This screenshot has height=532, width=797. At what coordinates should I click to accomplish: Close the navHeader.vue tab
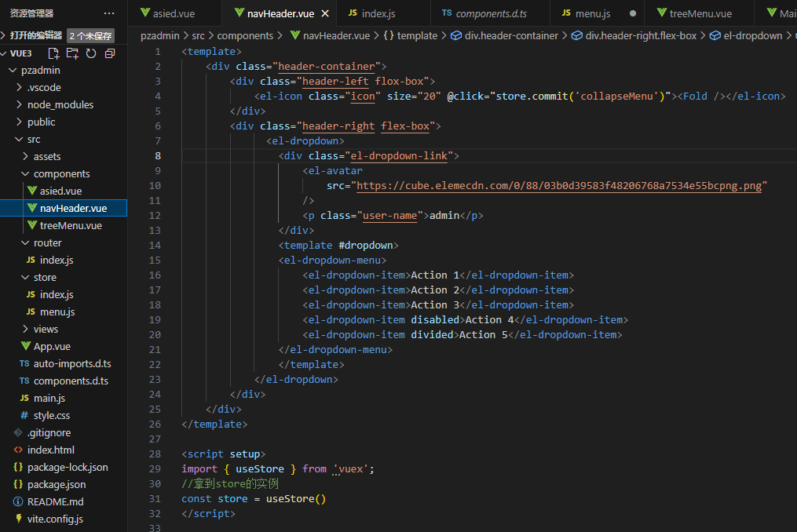point(325,13)
